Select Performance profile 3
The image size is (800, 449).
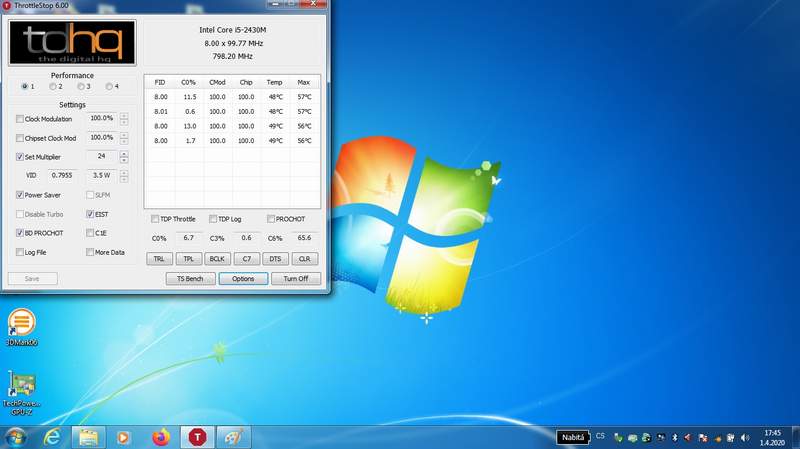pyautogui.click(x=81, y=87)
